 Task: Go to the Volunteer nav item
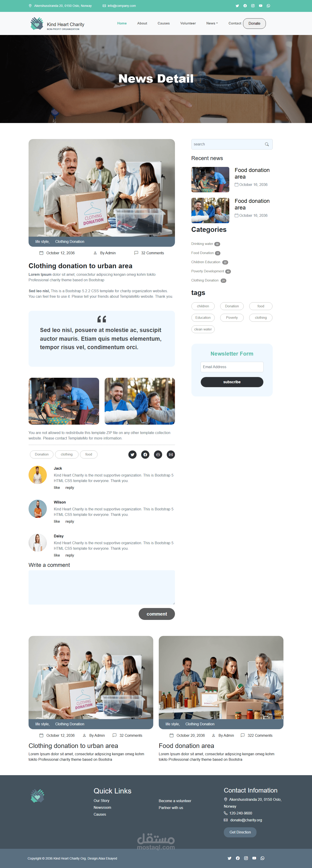(188, 23)
